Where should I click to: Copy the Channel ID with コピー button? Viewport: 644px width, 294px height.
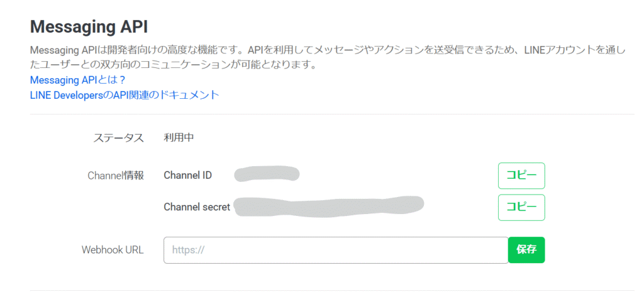coord(521,176)
